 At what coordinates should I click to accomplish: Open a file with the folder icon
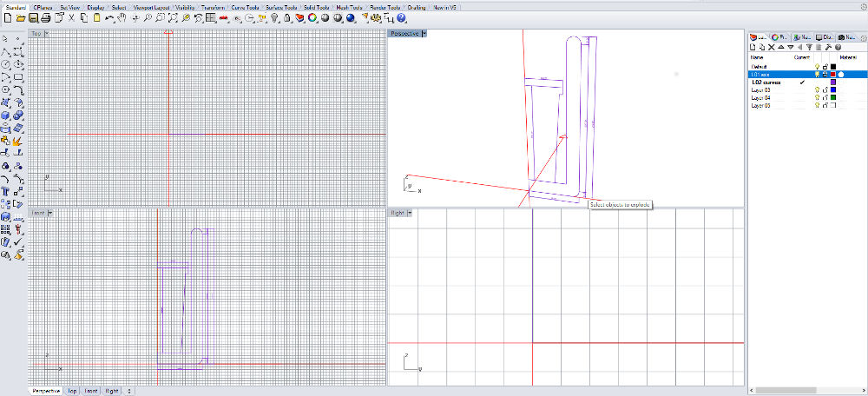[21, 18]
